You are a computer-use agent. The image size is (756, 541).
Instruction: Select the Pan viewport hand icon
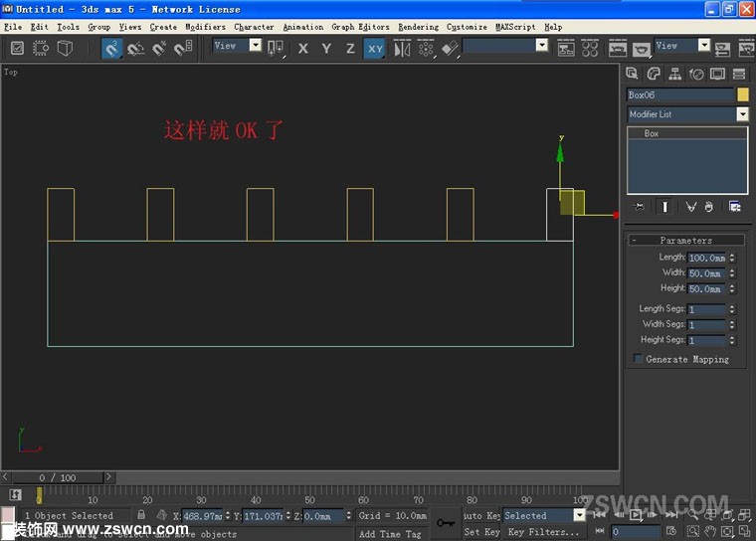coord(709,532)
